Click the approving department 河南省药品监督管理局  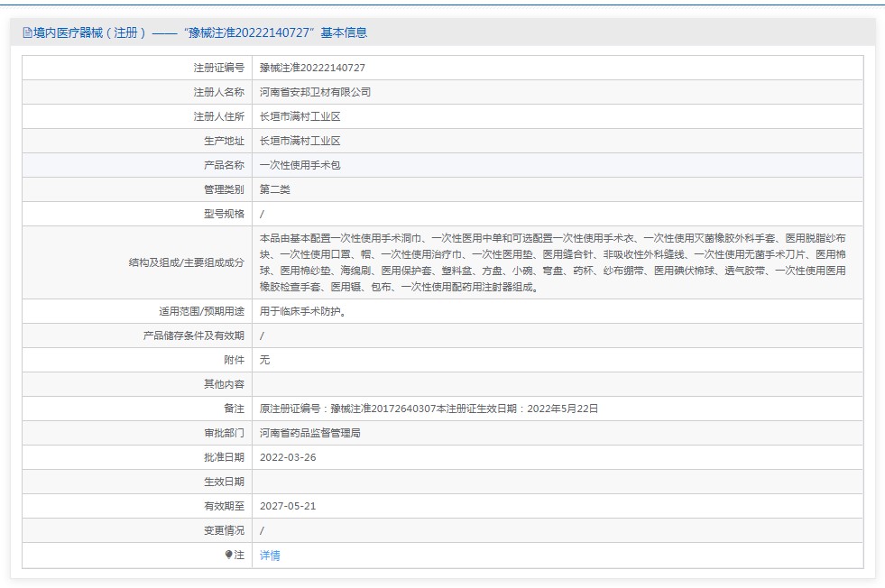pyautogui.click(x=309, y=433)
